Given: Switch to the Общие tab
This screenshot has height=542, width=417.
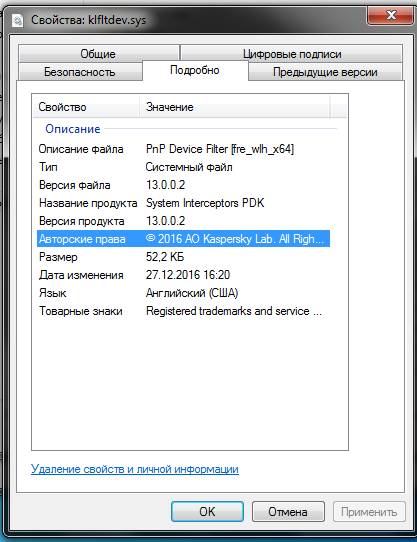Looking at the screenshot, I should [x=98, y=54].
